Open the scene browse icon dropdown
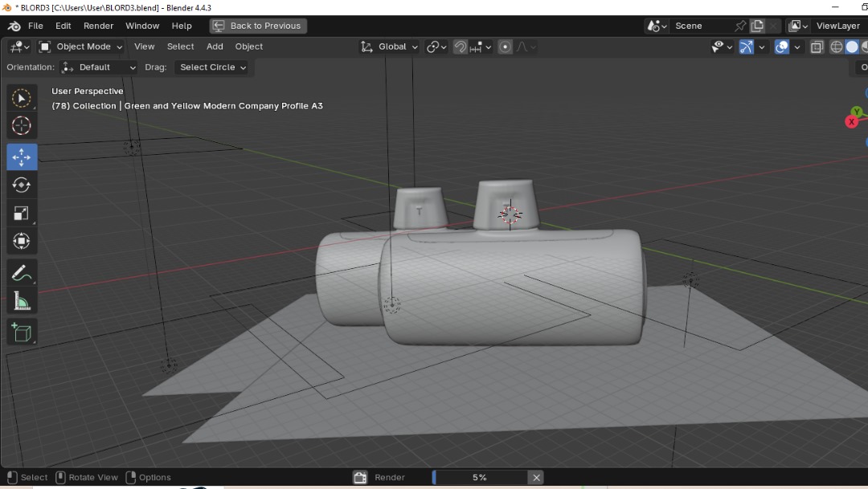Viewport: 868px width, 489px height. [657, 26]
